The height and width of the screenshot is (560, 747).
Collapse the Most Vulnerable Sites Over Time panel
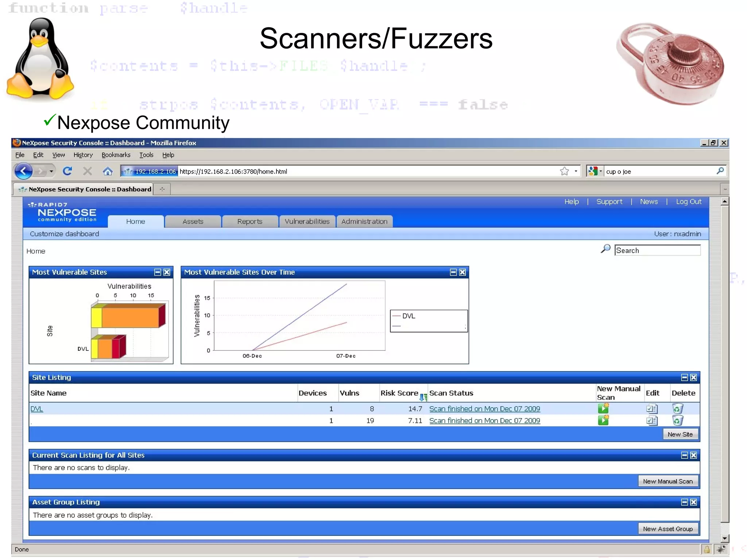453,272
